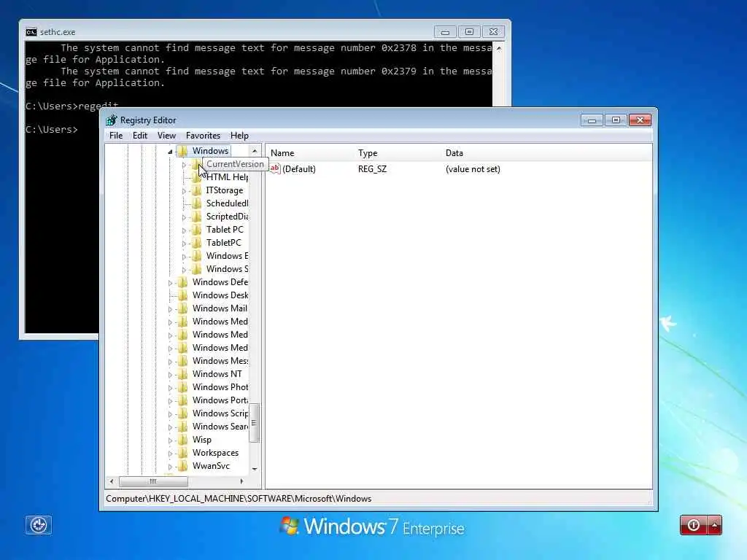This screenshot has width=747, height=560.
Task: Click the tree scrollbar down arrow
Action: pos(255,469)
